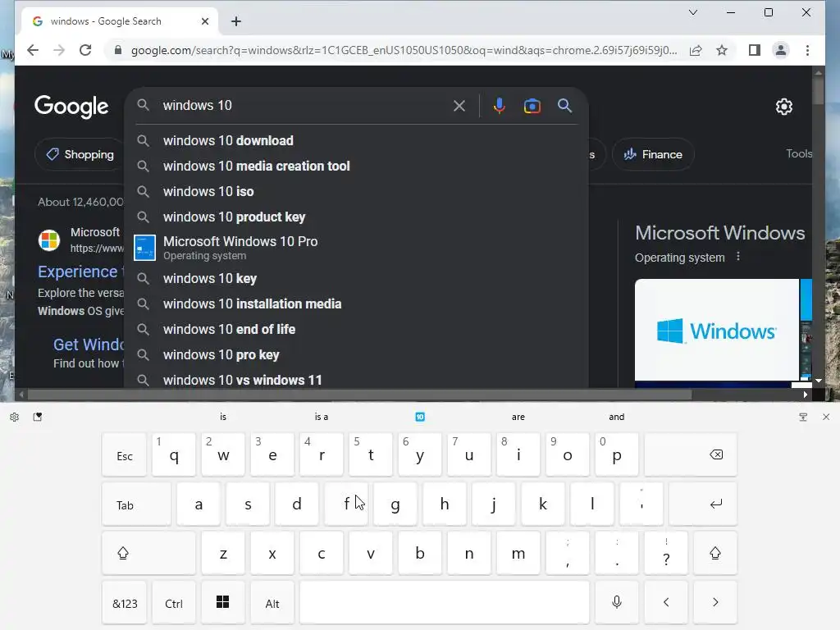Image resolution: width=840 pixels, height=630 pixels.
Task: Open the Windows logo image thumbnail
Action: point(717,330)
